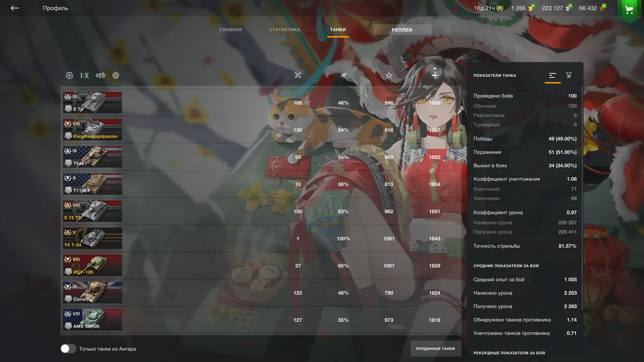Click the 223 127 credits balance
The height and width of the screenshot is (362, 644).
tap(552, 8)
